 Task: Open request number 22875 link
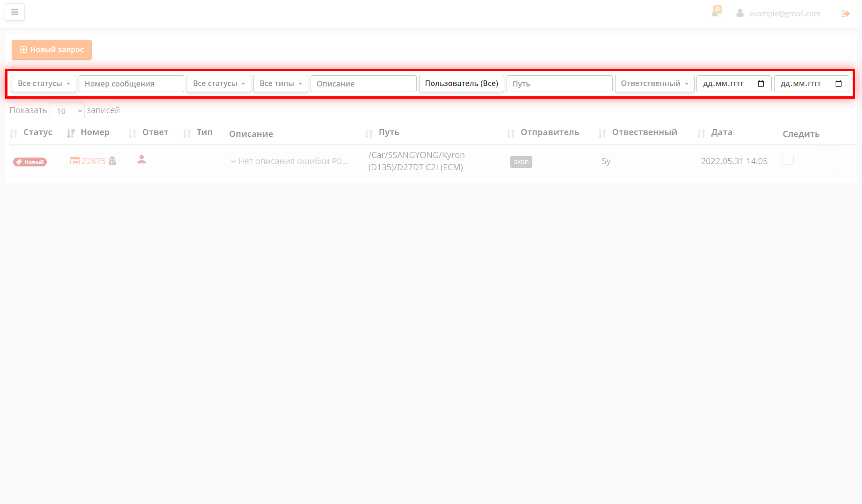point(93,161)
